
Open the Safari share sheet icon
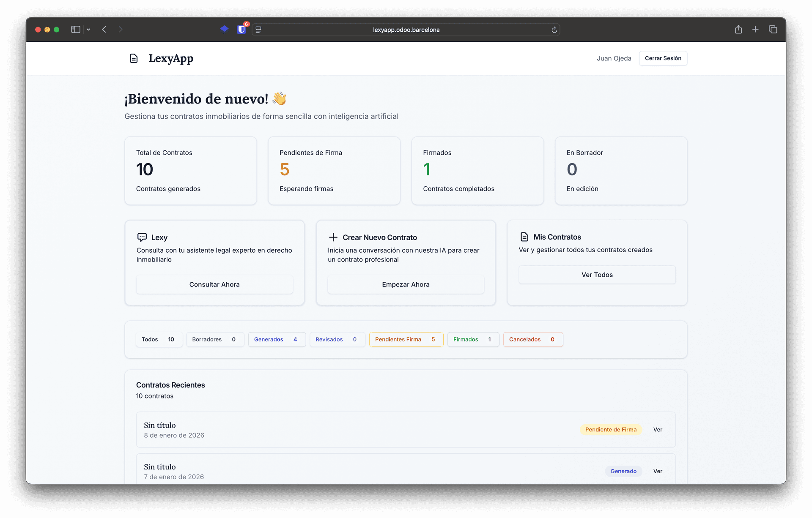point(738,29)
